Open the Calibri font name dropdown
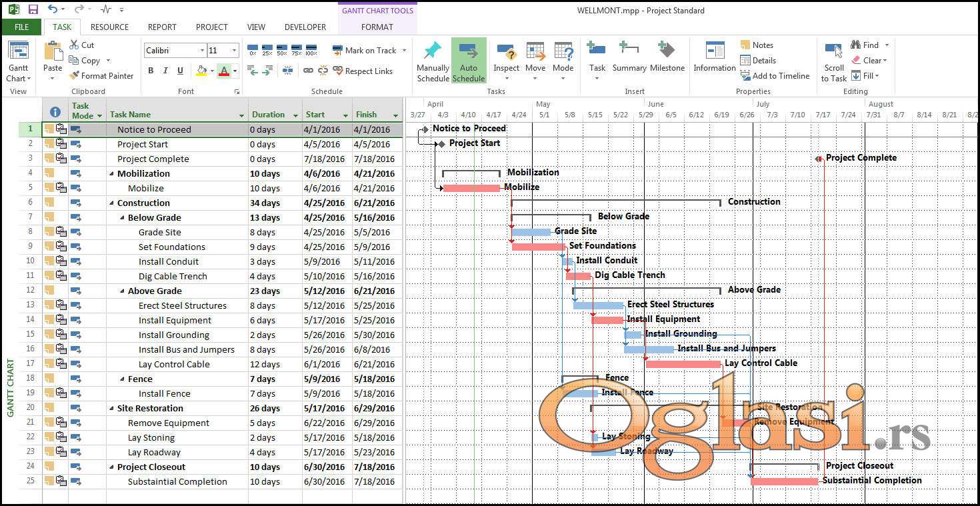 202,51
